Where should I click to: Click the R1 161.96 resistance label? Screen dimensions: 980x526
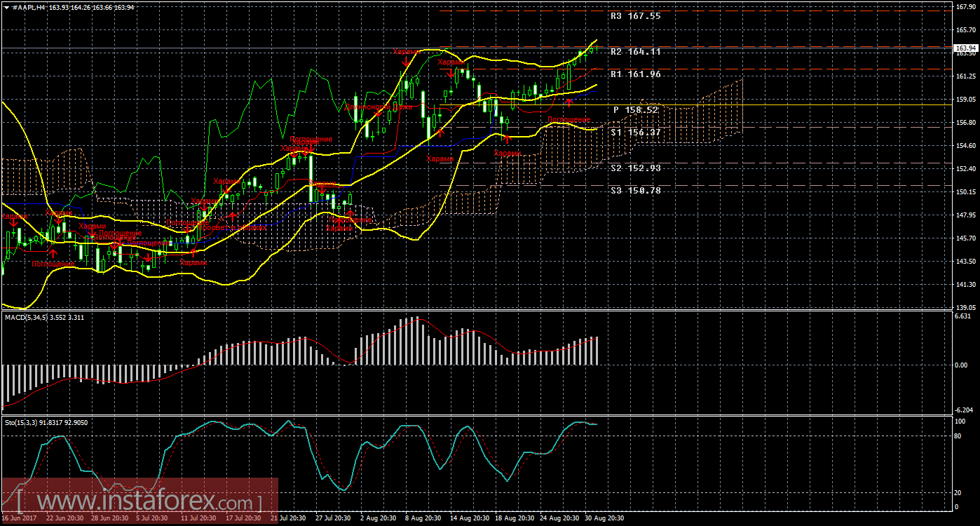(635, 74)
